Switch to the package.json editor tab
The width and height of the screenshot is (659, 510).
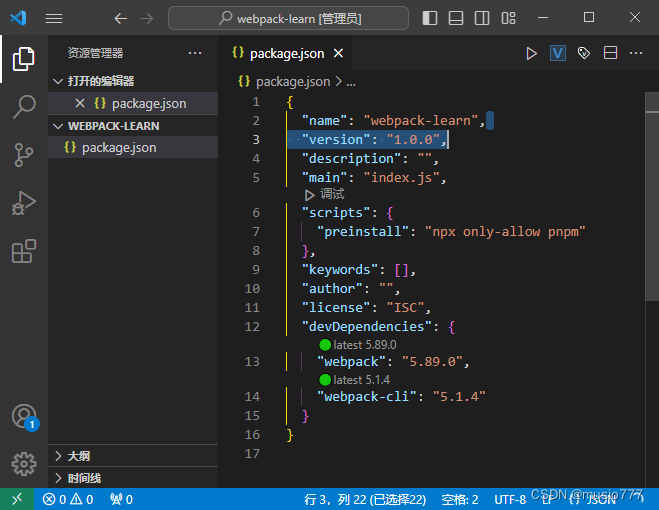(x=287, y=54)
